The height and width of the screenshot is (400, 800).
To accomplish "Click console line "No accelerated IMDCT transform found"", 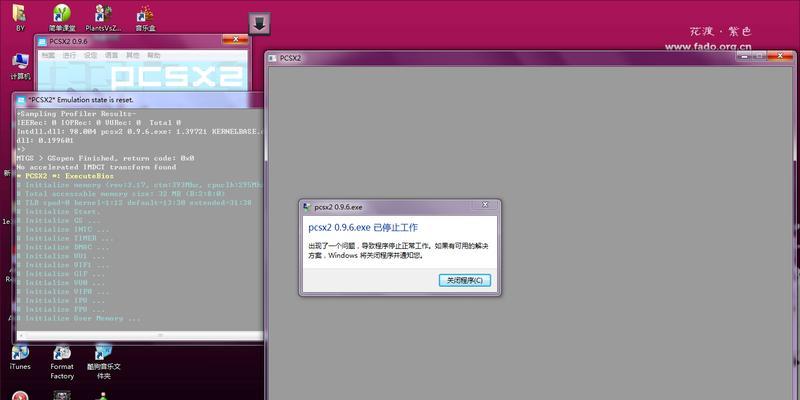I will [96, 167].
